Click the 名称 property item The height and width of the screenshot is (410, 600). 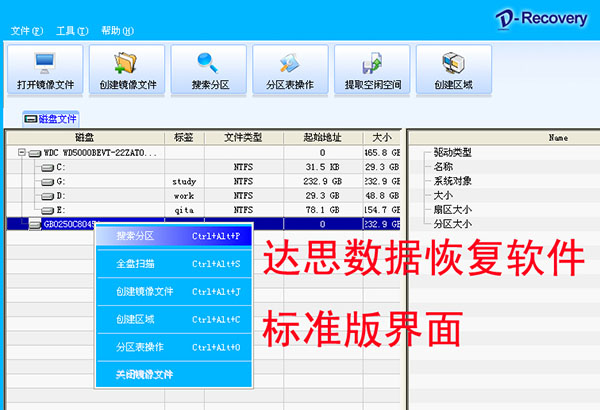pyautogui.click(x=443, y=167)
